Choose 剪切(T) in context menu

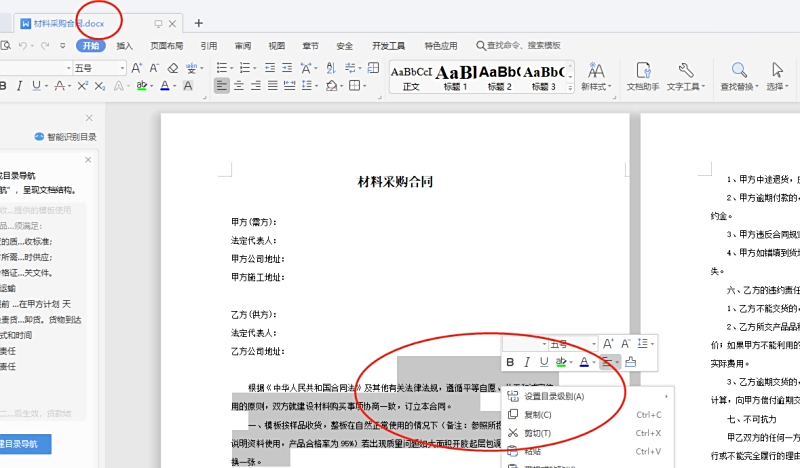click(x=589, y=433)
